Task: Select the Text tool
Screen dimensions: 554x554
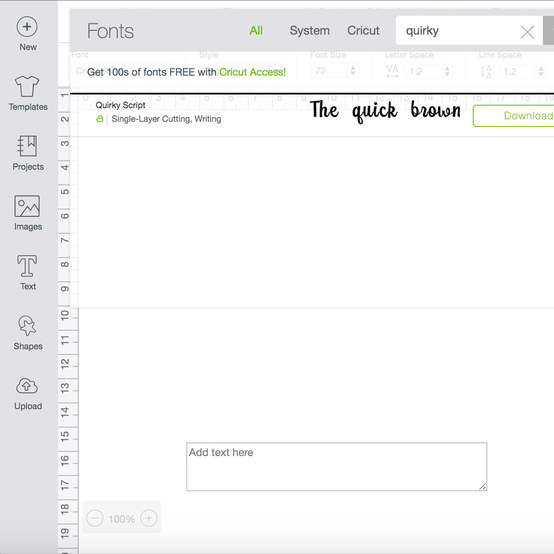Action: coord(27,273)
